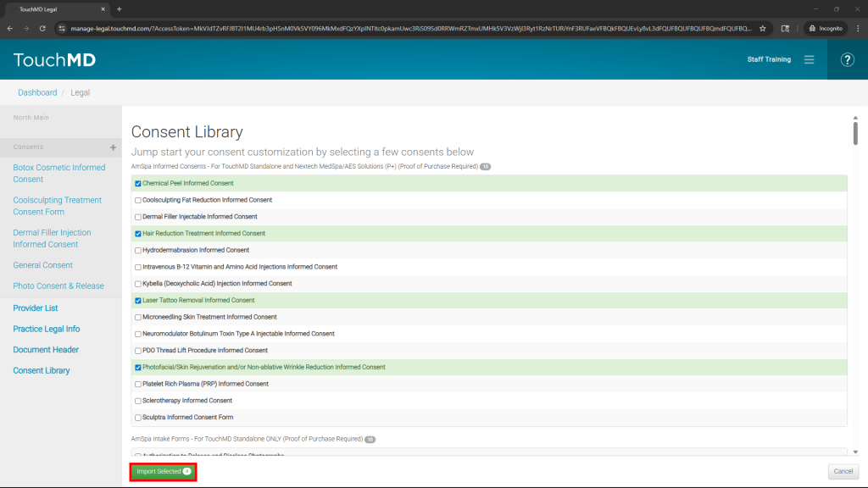Open Dashboard breadcrumb link

(37, 92)
